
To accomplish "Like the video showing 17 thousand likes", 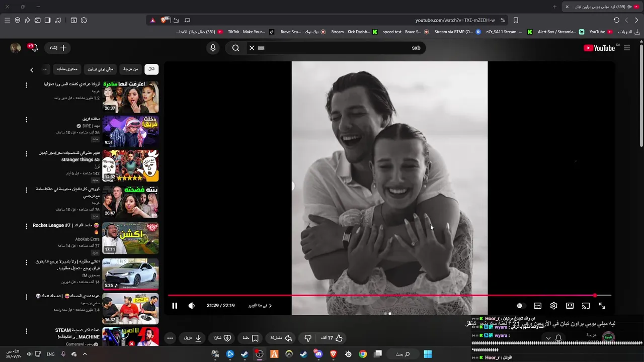I will tap(332, 338).
